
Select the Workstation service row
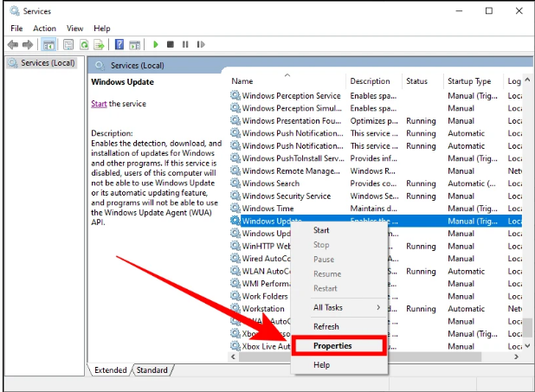(376, 308)
